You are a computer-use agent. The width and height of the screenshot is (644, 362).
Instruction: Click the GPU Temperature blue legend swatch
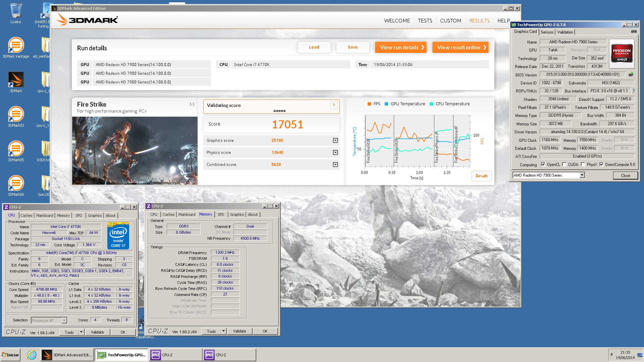click(386, 104)
